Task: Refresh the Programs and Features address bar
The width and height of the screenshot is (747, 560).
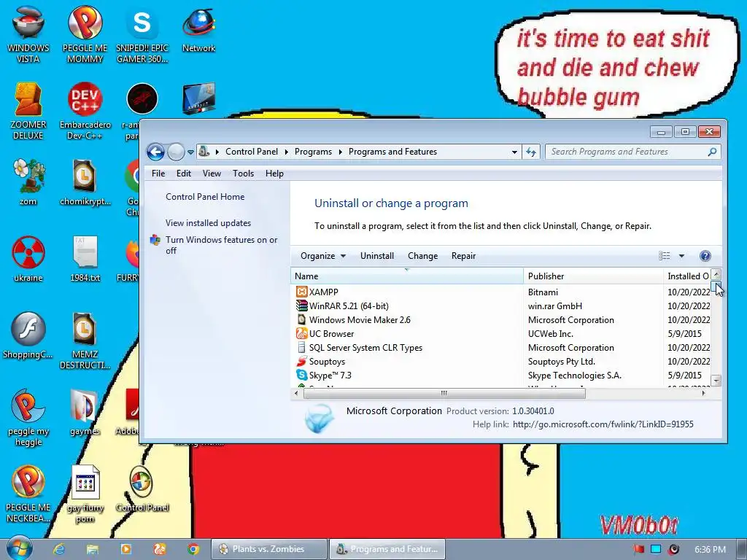Action: pos(531,152)
